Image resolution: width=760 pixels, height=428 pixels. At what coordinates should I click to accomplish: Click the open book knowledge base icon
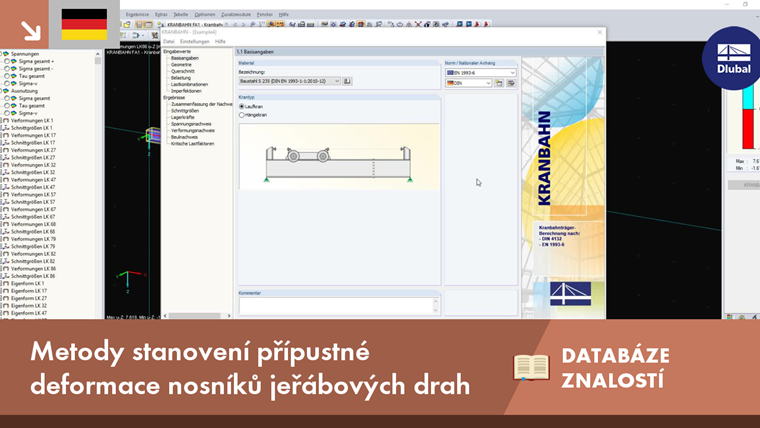coord(531,367)
